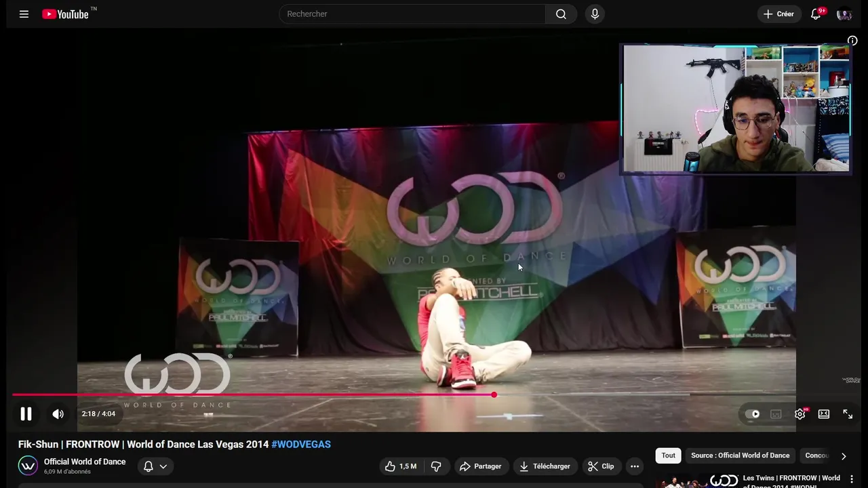Image resolution: width=868 pixels, height=488 pixels.
Task: Open Official World of Dance channel name link
Action: tap(85, 462)
